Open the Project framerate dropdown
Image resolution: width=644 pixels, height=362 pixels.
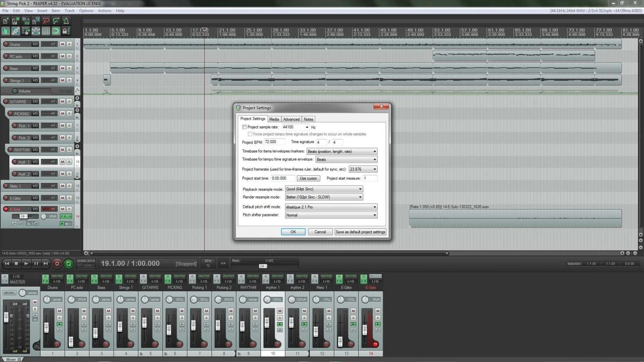(363, 169)
